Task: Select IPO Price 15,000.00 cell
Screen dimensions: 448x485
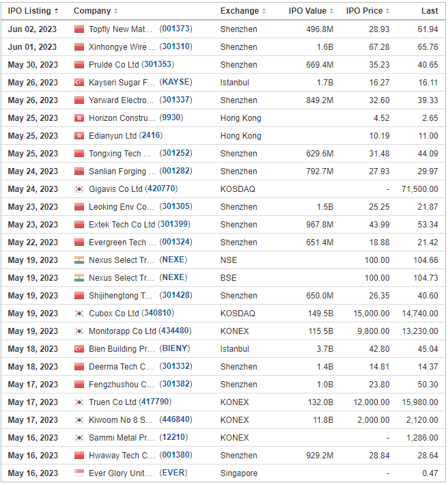Action: click(372, 314)
